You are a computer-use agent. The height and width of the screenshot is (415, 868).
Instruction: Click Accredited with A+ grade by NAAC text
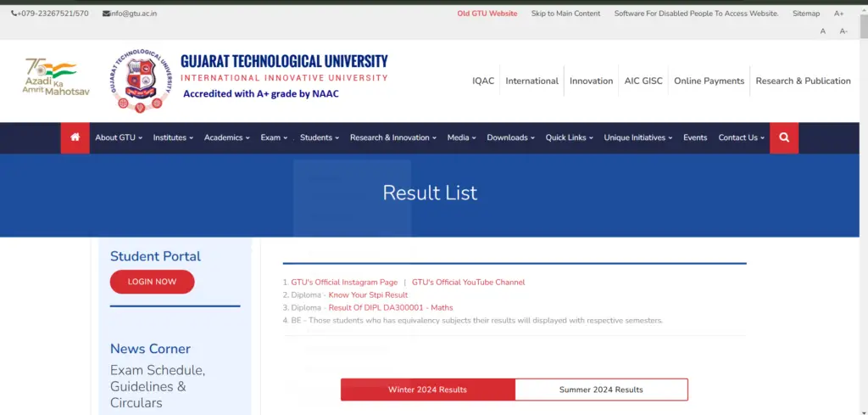point(261,93)
